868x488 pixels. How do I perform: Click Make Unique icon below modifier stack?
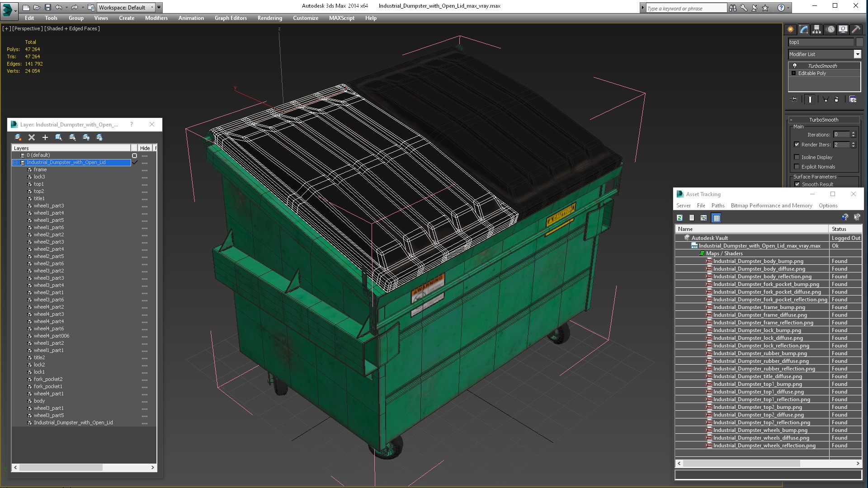826,99
